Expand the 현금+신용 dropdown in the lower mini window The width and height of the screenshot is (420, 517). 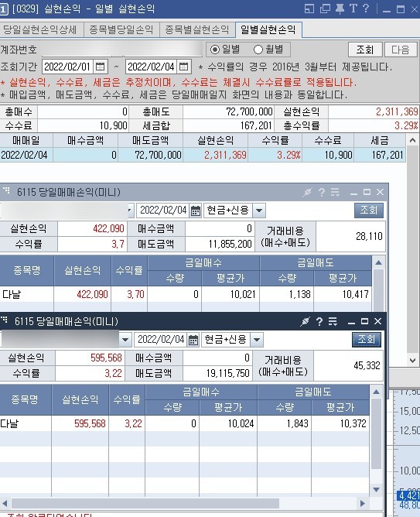[x=257, y=340]
